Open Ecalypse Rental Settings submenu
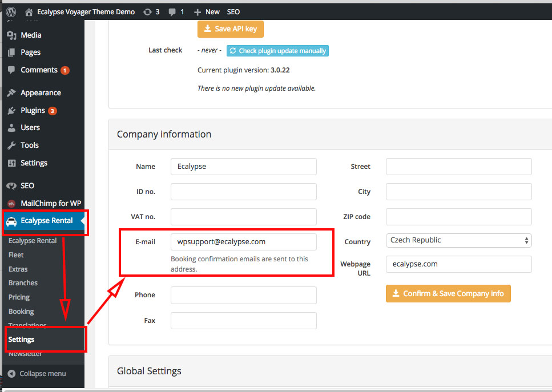 [x=21, y=340]
